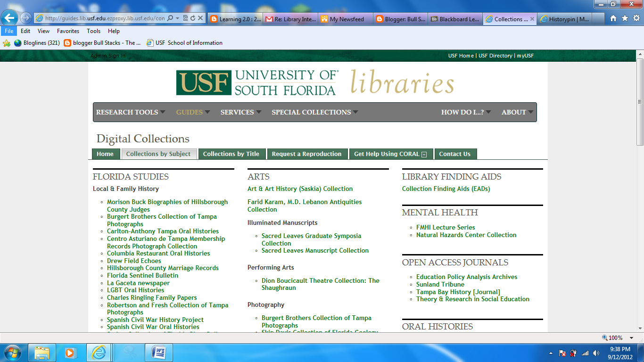The width and height of the screenshot is (644, 362).
Task: Toggle network status from the signal tray icon
Action: (585, 353)
